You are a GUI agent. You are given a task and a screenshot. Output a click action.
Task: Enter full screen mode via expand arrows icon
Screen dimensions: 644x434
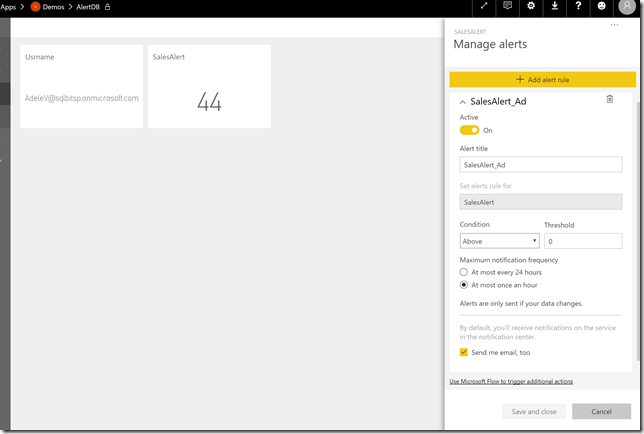(x=484, y=6)
